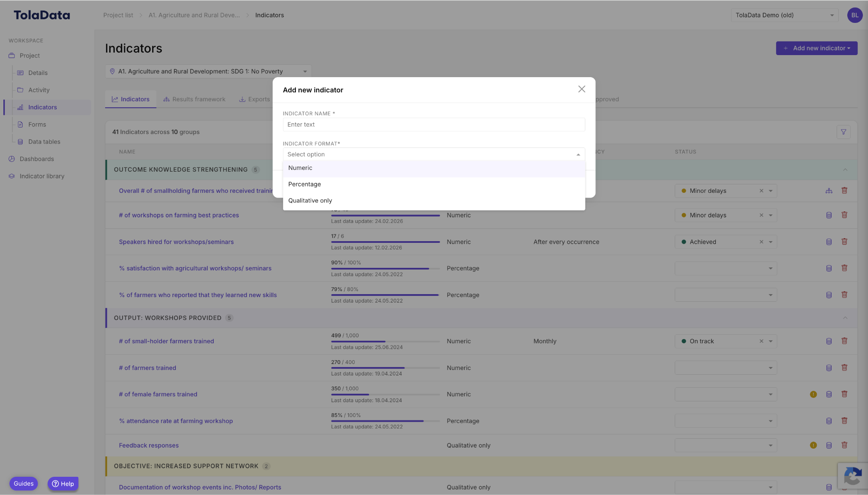
Task: Open user avatar BL menu
Action: [854, 15]
